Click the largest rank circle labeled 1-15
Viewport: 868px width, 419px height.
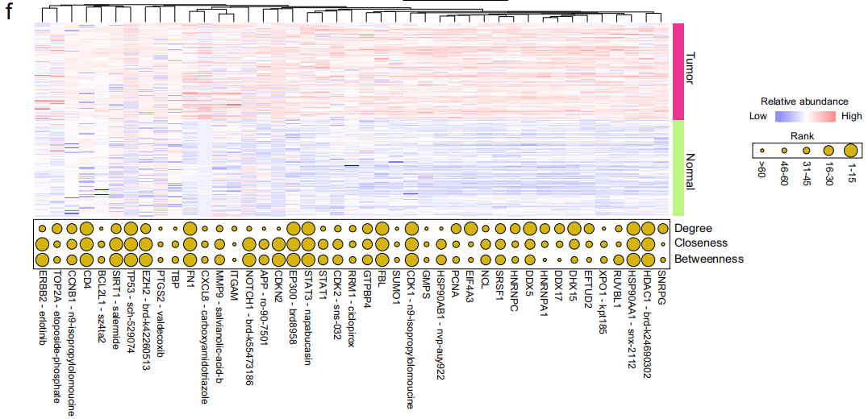pos(849,150)
